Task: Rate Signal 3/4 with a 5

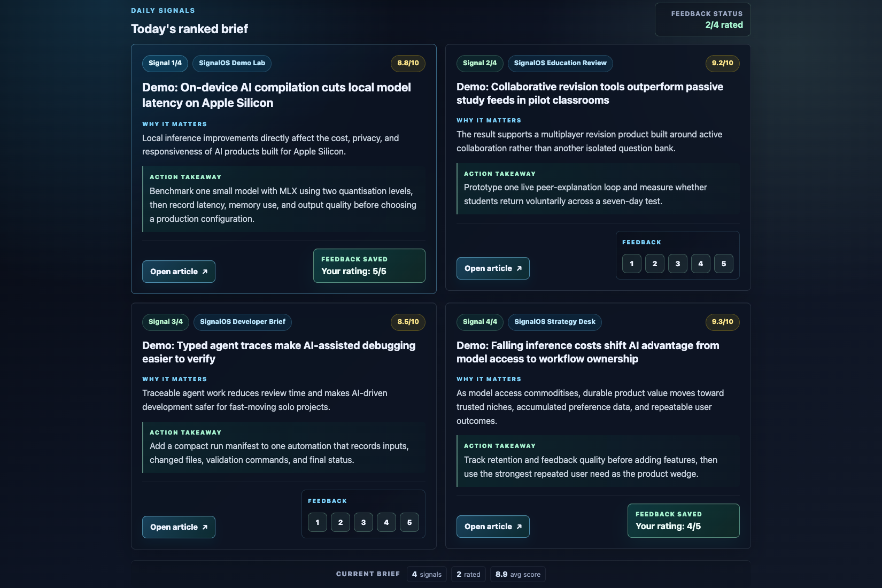Action: coord(409,522)
